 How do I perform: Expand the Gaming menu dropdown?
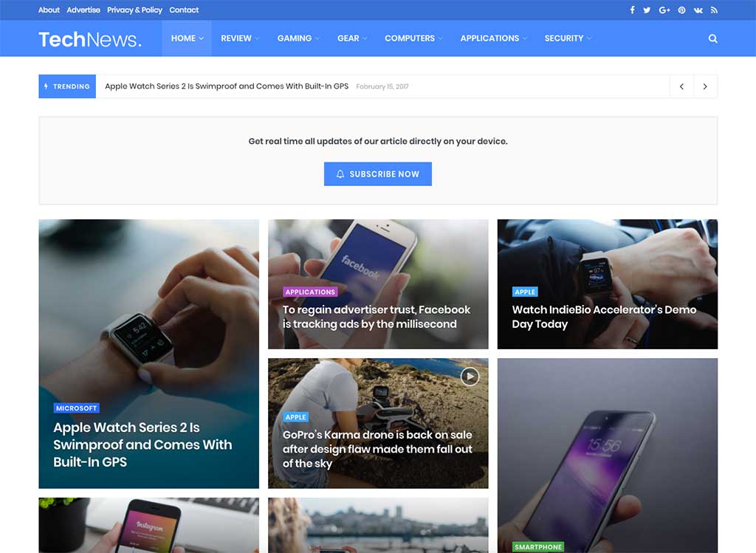click(x=298, y=38)
